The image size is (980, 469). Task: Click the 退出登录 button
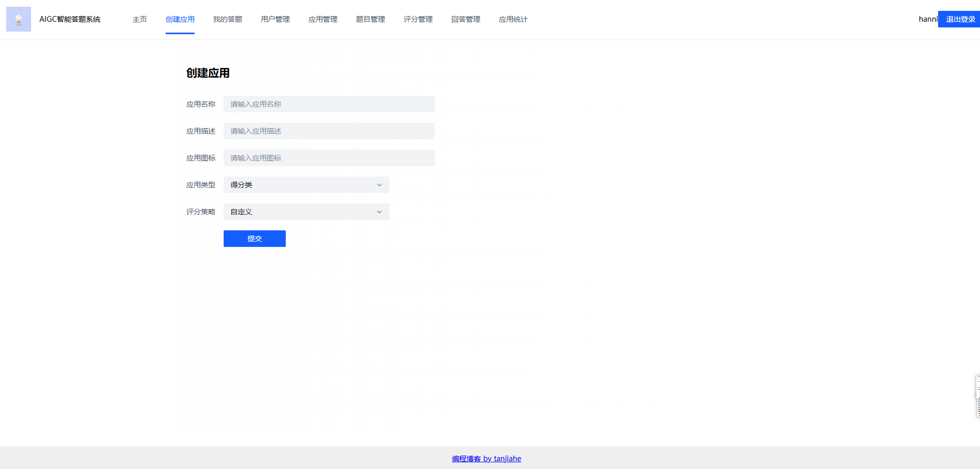click(959, 19)
